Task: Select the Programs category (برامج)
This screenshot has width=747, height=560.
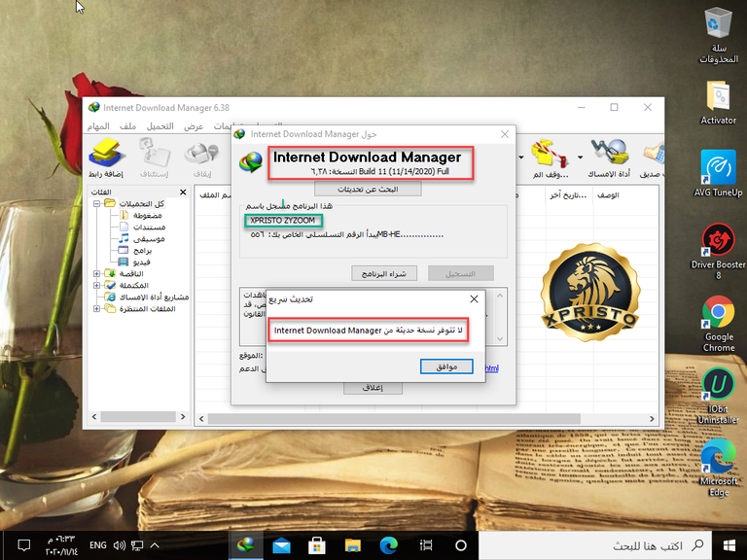Action: click(142, 251)
